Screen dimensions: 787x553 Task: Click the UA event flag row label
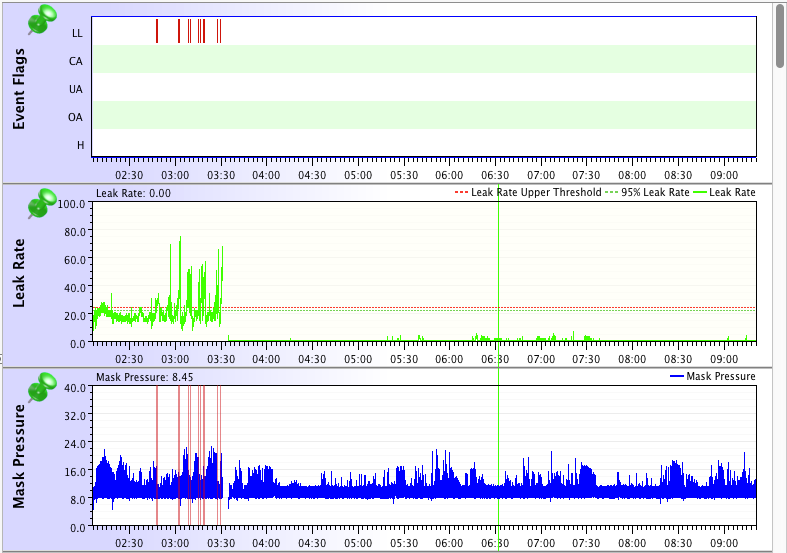pos(76,89)
